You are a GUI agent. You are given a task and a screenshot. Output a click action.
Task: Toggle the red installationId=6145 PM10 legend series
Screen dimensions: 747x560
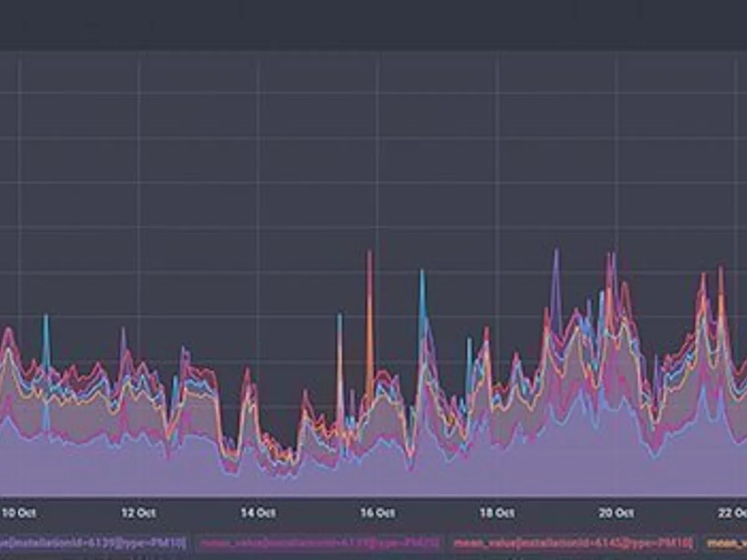(572, 544)
